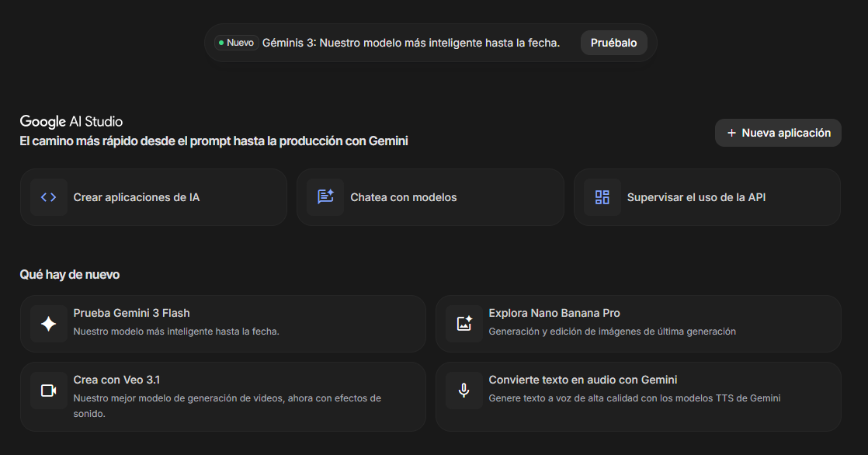
Task: Click the Nueva aplicación button
Action: point(778,133)
